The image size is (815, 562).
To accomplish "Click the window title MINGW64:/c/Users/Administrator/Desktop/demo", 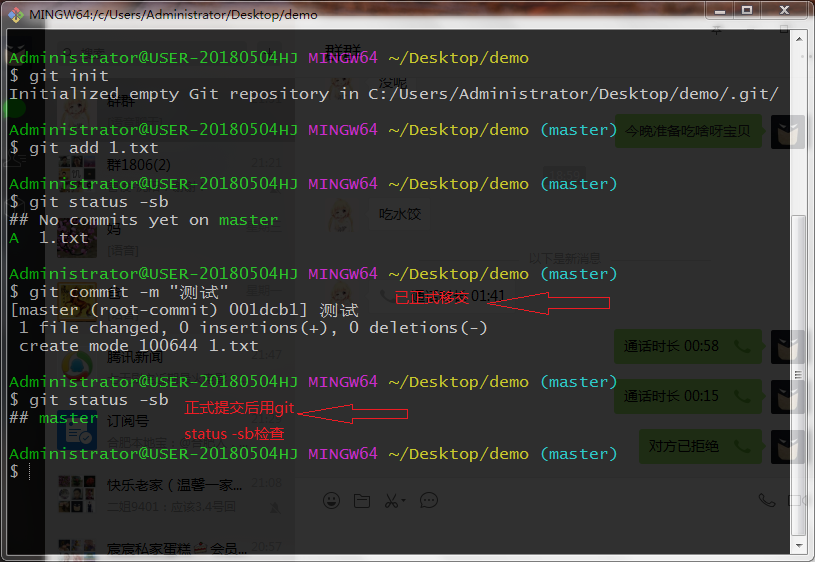I will click(173, 15).
